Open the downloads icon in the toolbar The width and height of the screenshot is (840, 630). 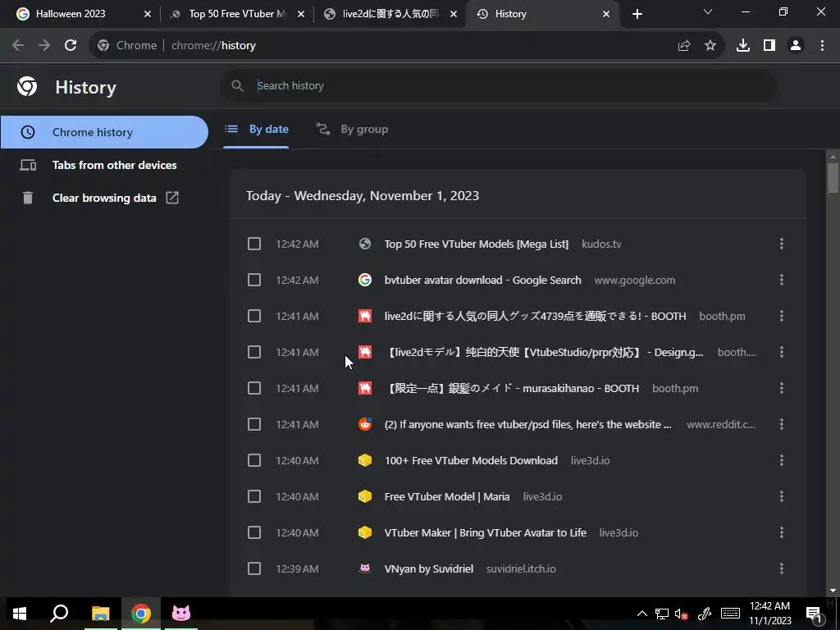pyautogui.click(x=743, y=46)
